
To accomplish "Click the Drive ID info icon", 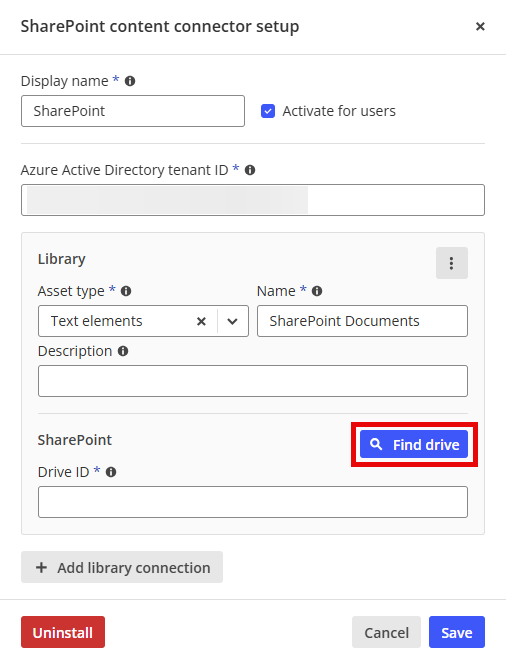I will click(x=111, y=472).
